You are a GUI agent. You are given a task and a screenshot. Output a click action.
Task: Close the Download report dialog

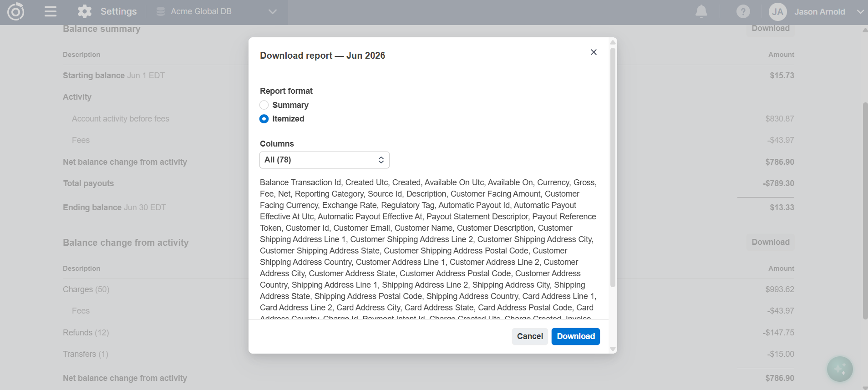coord(594,52)
